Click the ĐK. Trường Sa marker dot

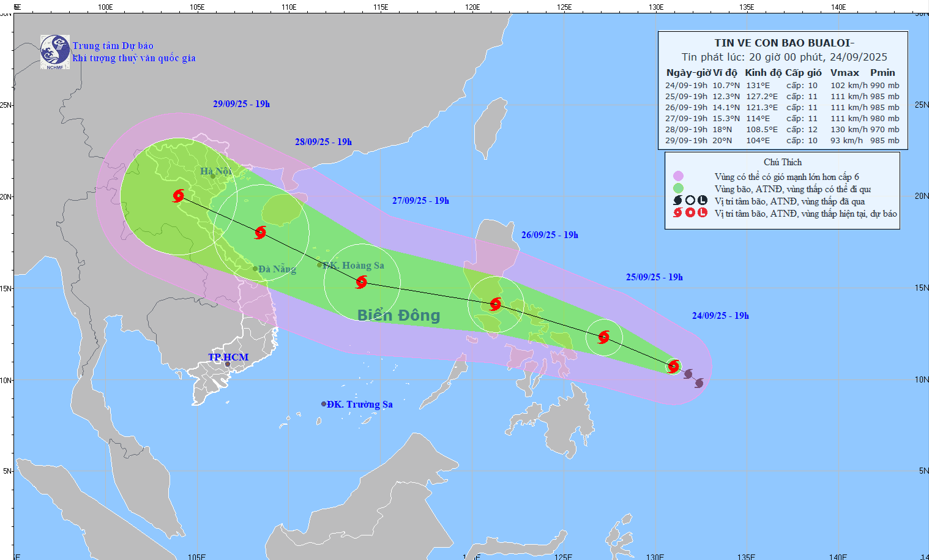click(324, 404)
